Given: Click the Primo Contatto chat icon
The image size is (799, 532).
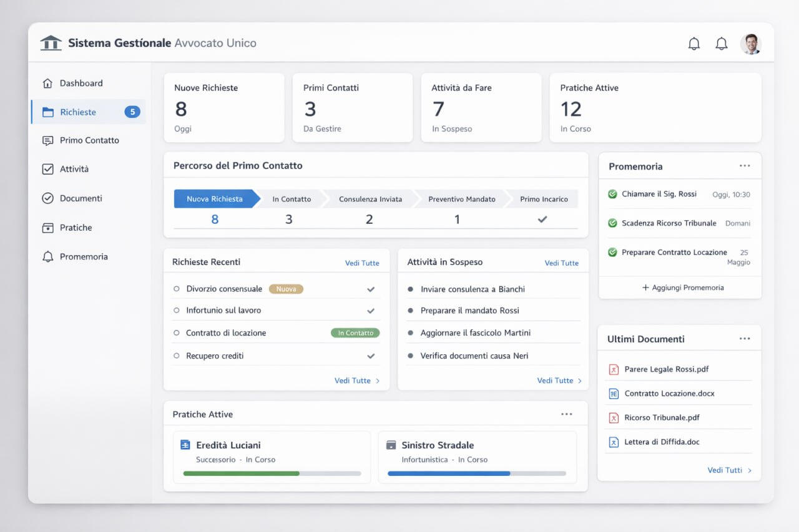Looking at the screenshot, I should click(x=47, y=141).
